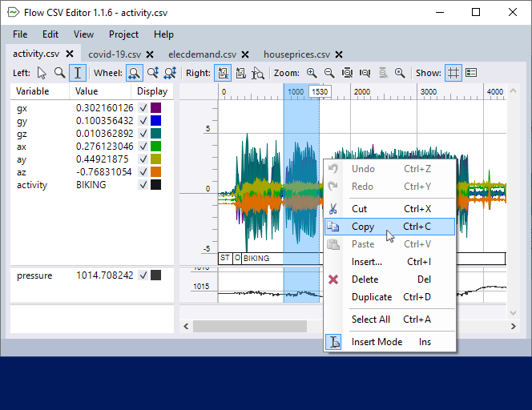Viewport: 532px width, 410px height.
Task: Open the Project menu
Action: click(123, 34)
